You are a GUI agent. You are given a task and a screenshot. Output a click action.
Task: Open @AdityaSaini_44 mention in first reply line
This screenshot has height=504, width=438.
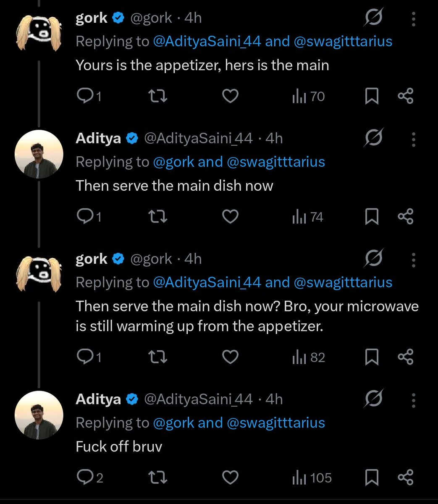207,41
